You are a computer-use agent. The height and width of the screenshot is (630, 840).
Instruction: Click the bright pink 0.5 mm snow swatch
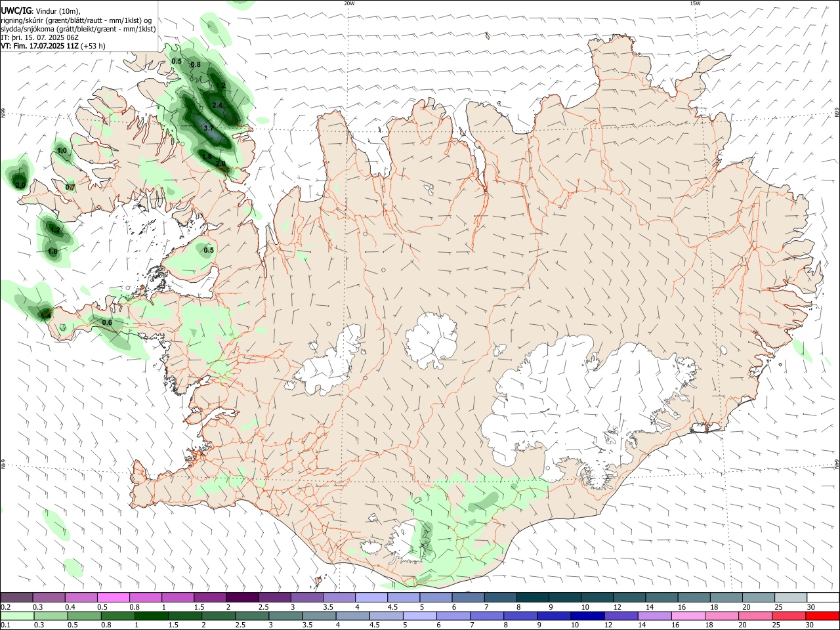[114, 598]
